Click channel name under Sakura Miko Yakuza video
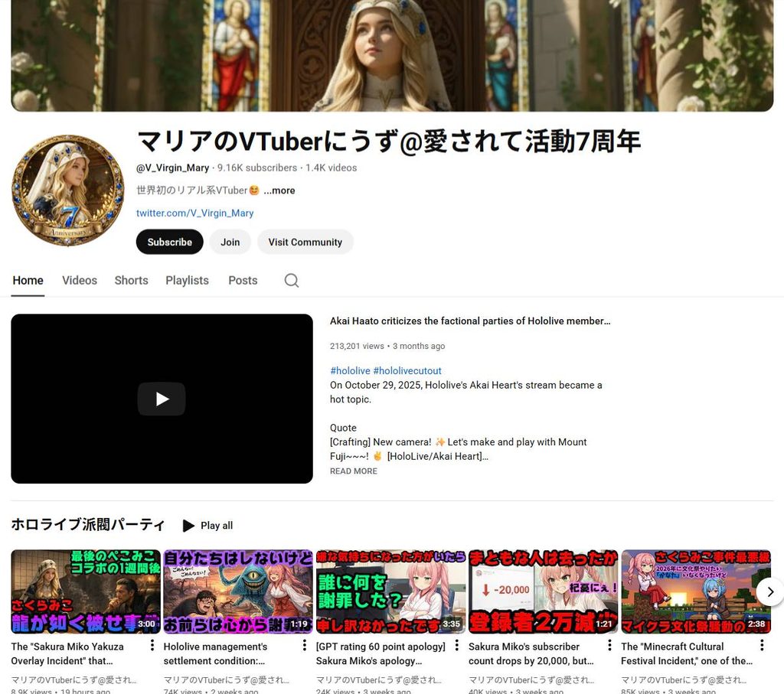 [x=73, y=679]
